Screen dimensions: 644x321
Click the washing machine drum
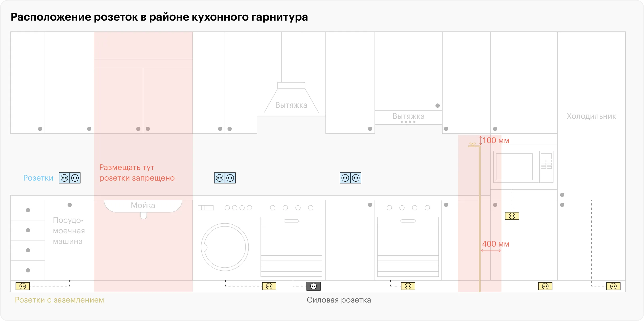(x=225, y=247)
